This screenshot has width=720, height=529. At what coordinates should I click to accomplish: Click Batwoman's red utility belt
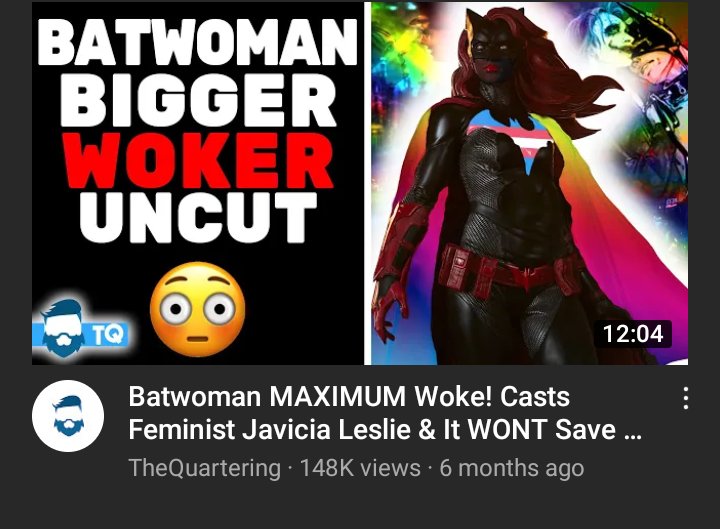[505, 270]
